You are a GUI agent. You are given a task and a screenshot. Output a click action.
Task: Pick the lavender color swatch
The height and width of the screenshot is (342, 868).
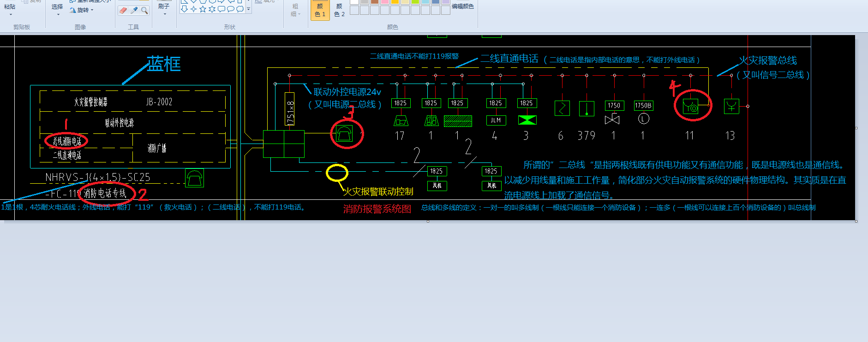pyautogui.click(x=446, y=1)
